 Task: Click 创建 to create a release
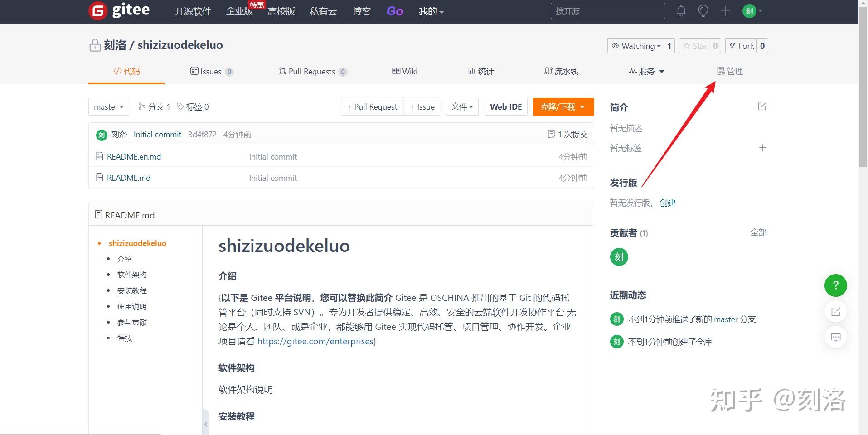point(668,203)
